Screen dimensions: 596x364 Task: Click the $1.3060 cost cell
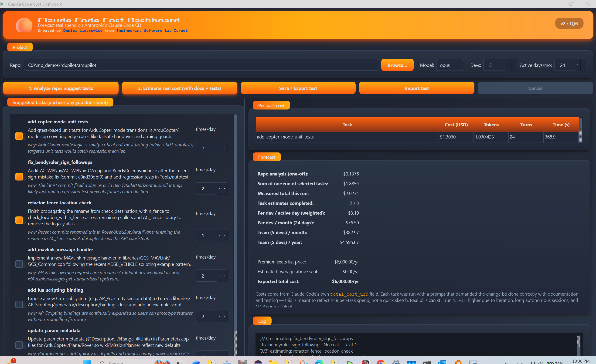tap(456, 137)
